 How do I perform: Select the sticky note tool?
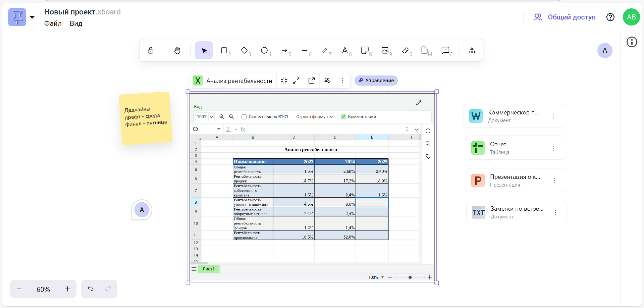(x=365, y=50)
